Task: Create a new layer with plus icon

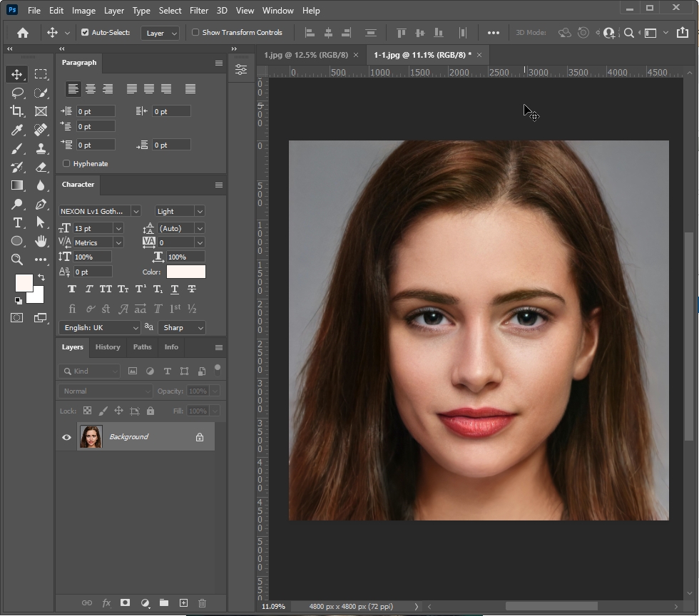Action: pos(183,603)
